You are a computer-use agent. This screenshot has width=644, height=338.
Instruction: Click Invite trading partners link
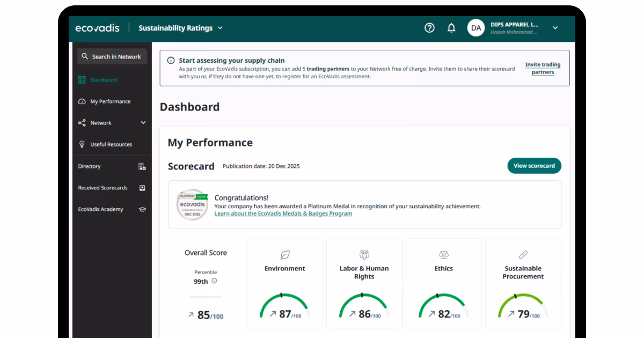pos(543,68)
